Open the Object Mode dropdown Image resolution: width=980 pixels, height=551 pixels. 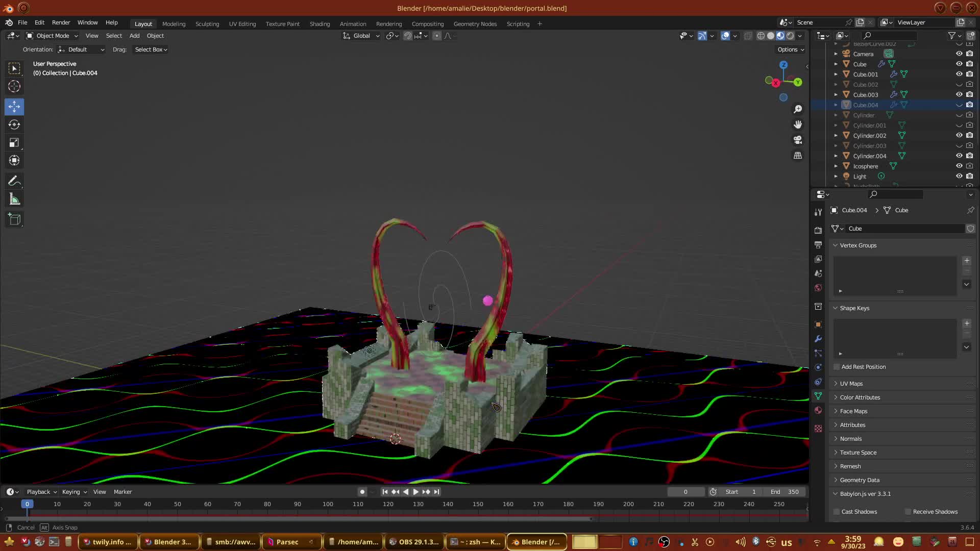click(x=52, y=36)
